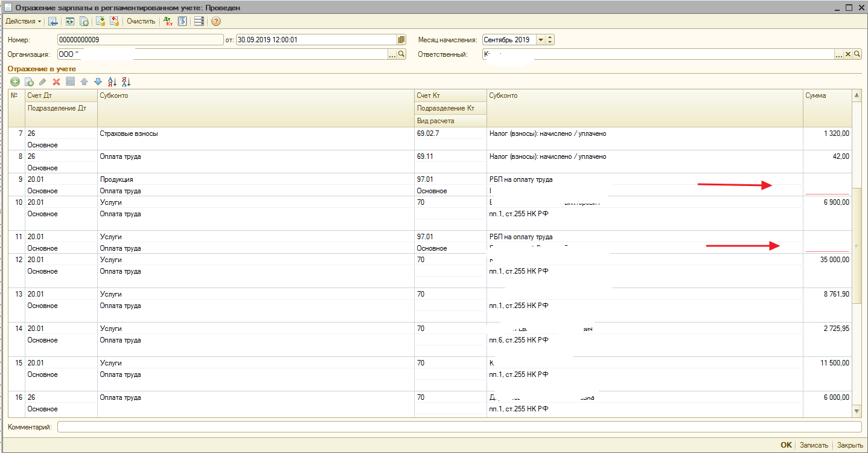Click the Месяц начисления spinner control
This screenshot has height=453, width=868.
click(x=550, y=40)
